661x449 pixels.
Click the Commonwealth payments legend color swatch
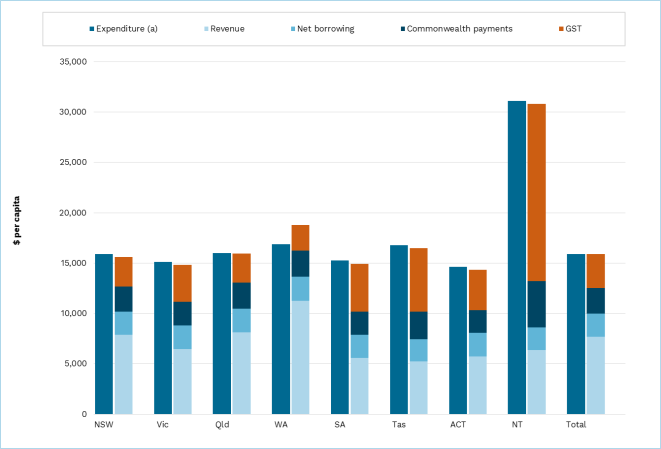403,29
